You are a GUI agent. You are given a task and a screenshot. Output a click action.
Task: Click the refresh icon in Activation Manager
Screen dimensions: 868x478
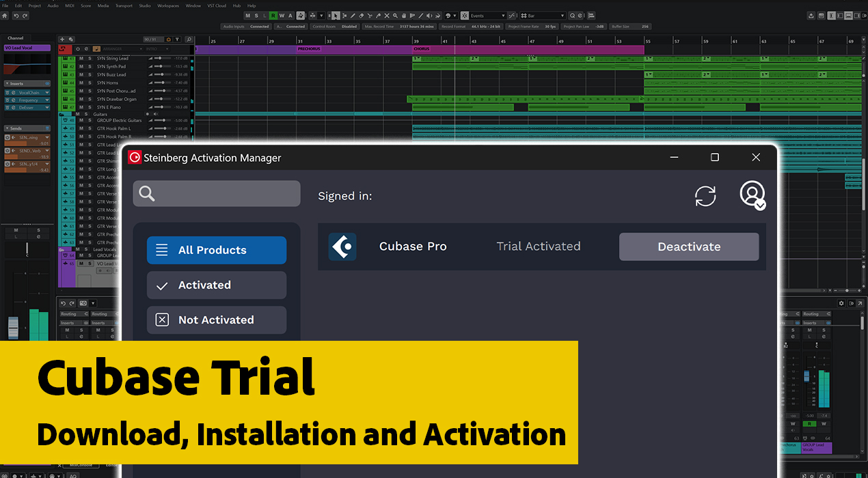(x=705, y=197)
